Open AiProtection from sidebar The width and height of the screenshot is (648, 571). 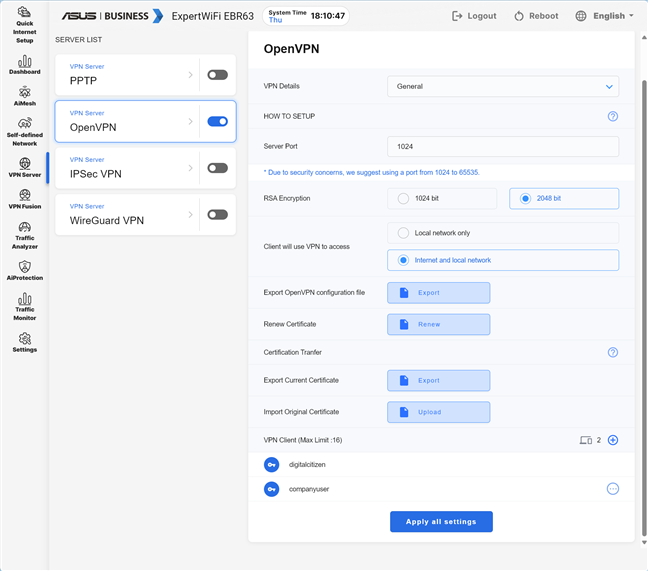click(24, 270)
